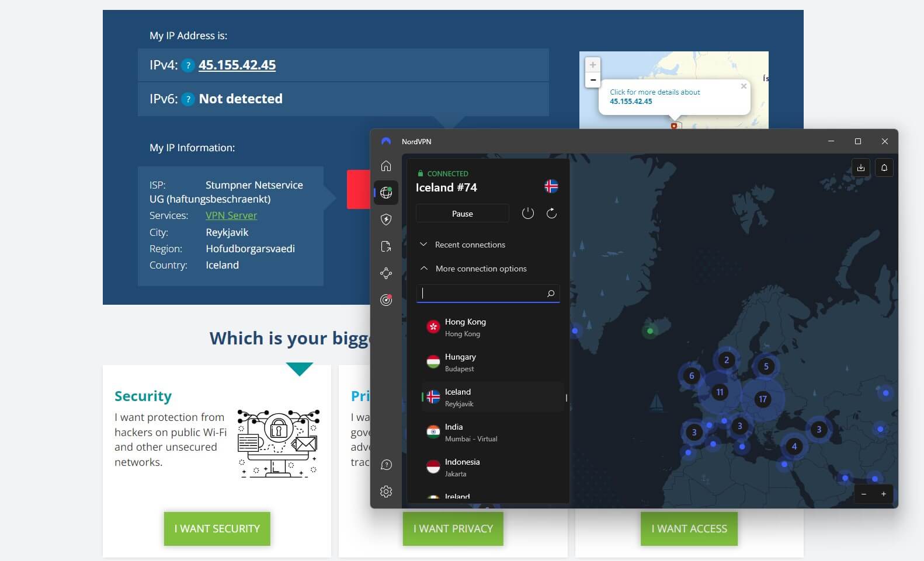This screenshot has width=924, height=561.
Task: Open the 45.155.42.45 IPv4 address link
Action: [x=237, y=65]
